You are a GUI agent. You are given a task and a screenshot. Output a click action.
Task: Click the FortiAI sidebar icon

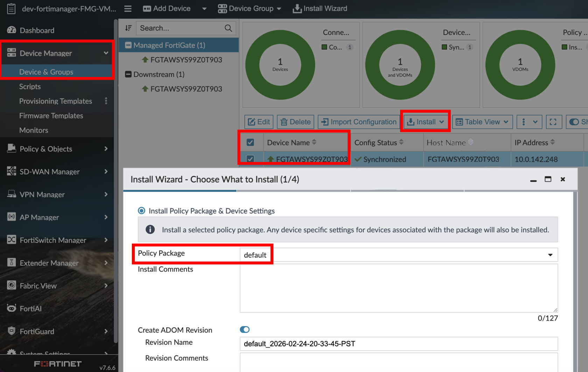pos(12,308)
